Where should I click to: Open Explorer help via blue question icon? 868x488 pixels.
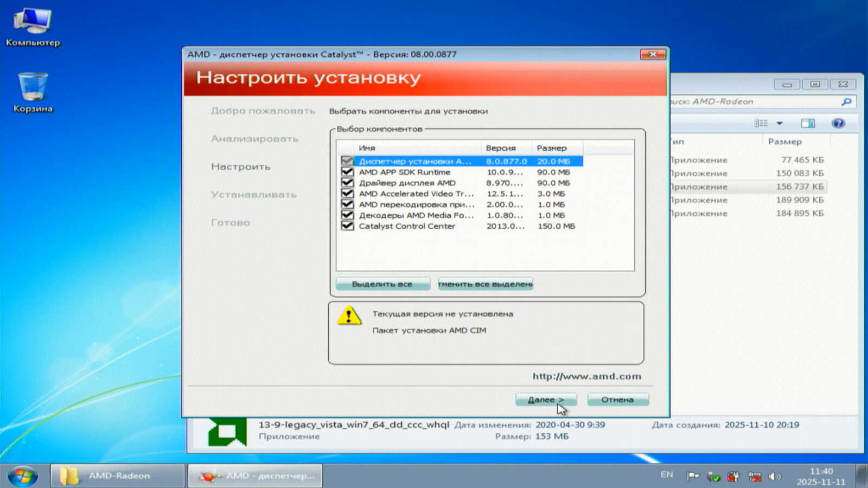[838, 123]
